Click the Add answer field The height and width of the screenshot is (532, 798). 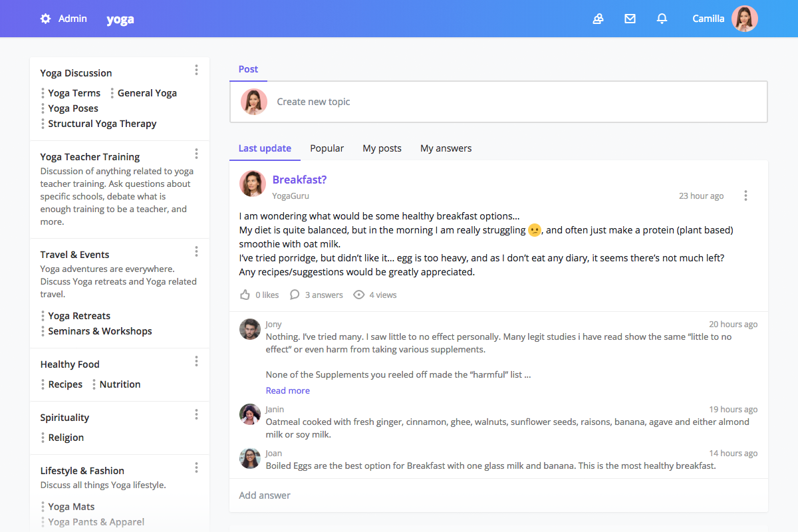(265, 495)
